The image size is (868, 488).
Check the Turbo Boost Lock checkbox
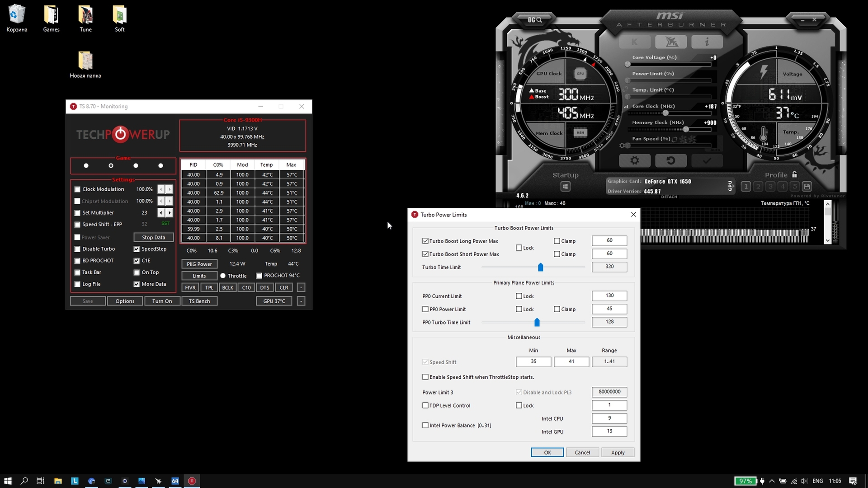(519, 248)
